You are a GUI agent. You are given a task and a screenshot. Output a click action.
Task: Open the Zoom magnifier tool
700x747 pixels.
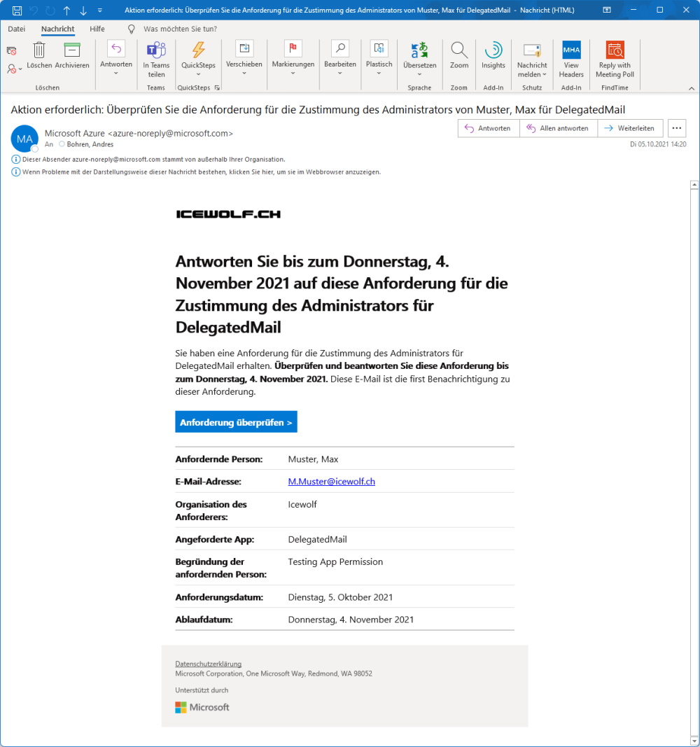point(459,55)
